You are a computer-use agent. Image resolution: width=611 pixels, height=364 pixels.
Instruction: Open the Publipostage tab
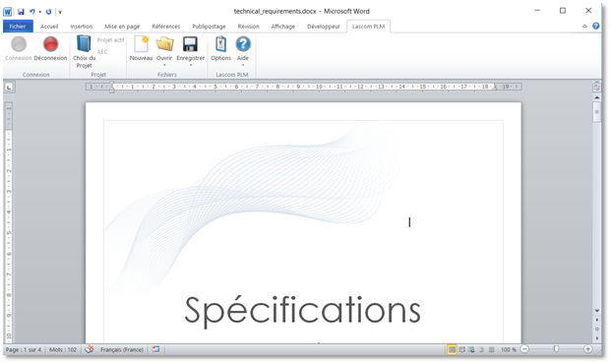point(209,27)
